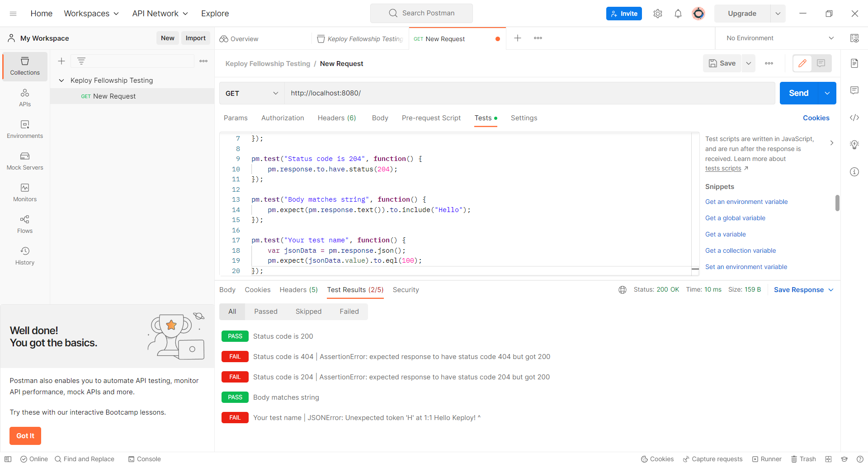
Task: Collapse the Keploy Fellowship Testing collection
Action: click(62, 80)
